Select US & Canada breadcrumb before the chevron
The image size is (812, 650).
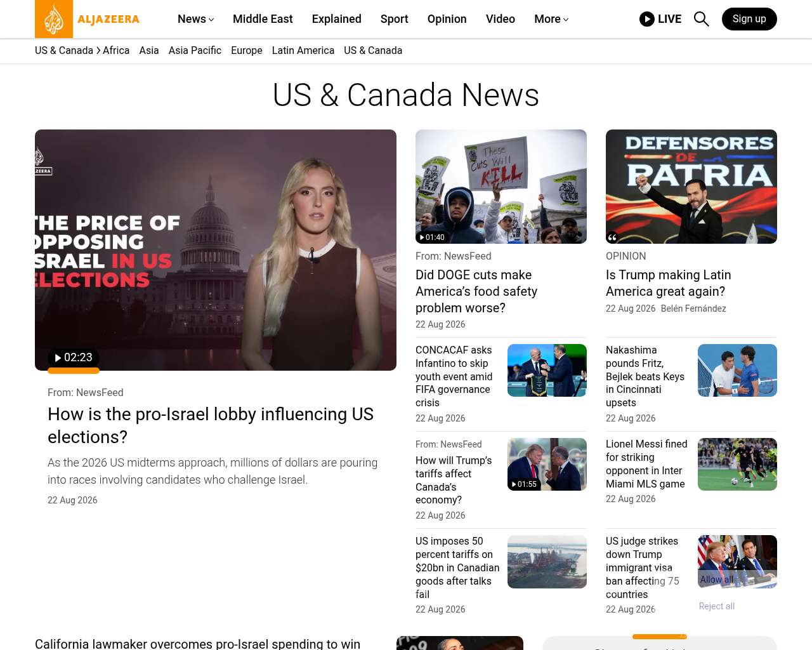[x=64, y=50]
